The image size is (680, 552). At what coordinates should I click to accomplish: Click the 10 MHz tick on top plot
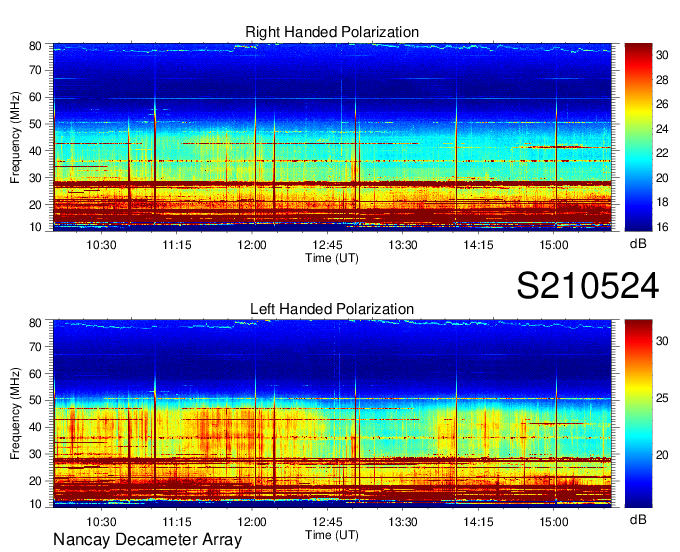click(x=35, y=227)
